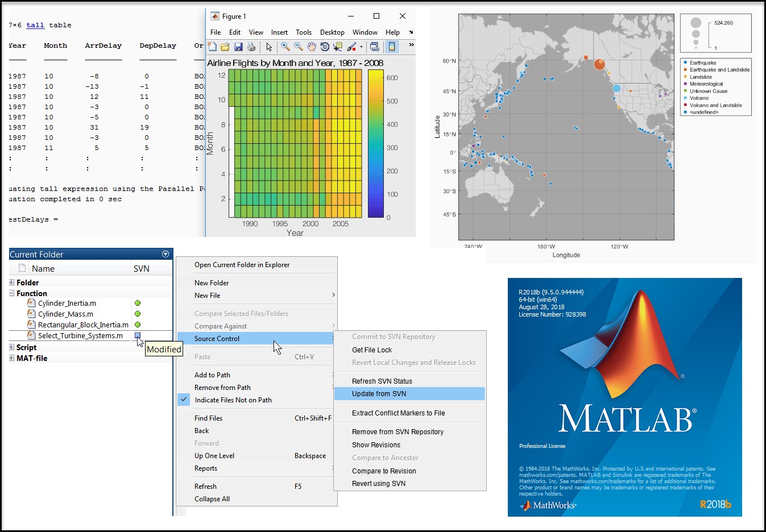766x532 pixels.
Task: Select the Edit Plot arrow tool
Action: [270, 47]
